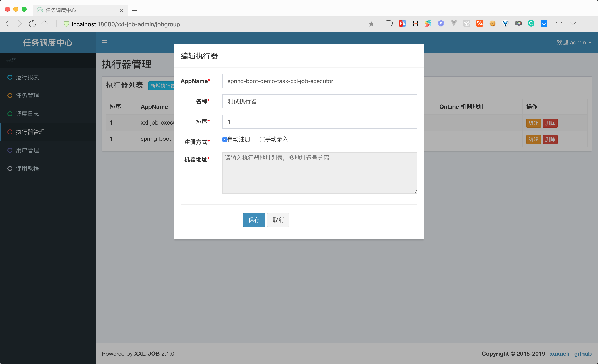Viewport: 598px width, 364px height.
Task: Click the 任务调度中心 logo title
Action: [x=48, y=43]
